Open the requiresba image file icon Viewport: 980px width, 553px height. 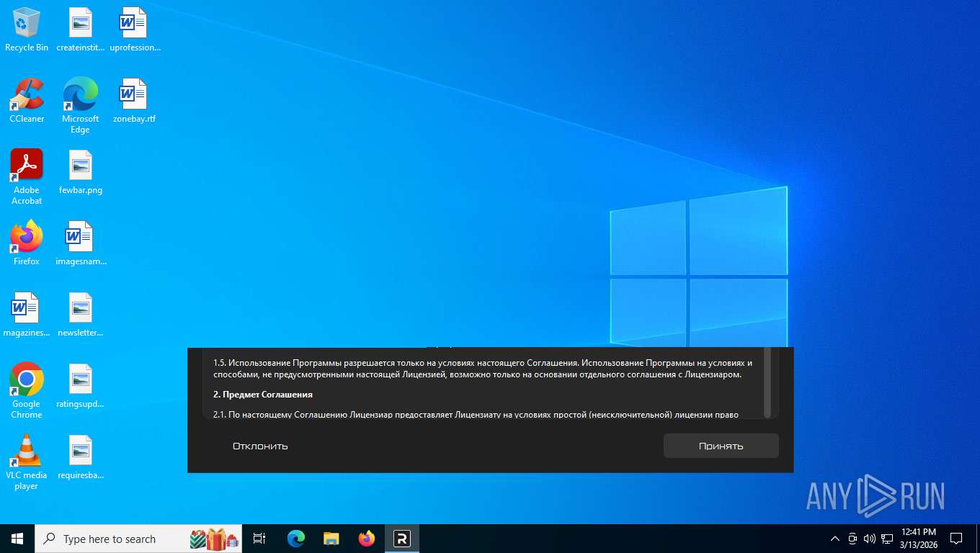tap(81, 457)
